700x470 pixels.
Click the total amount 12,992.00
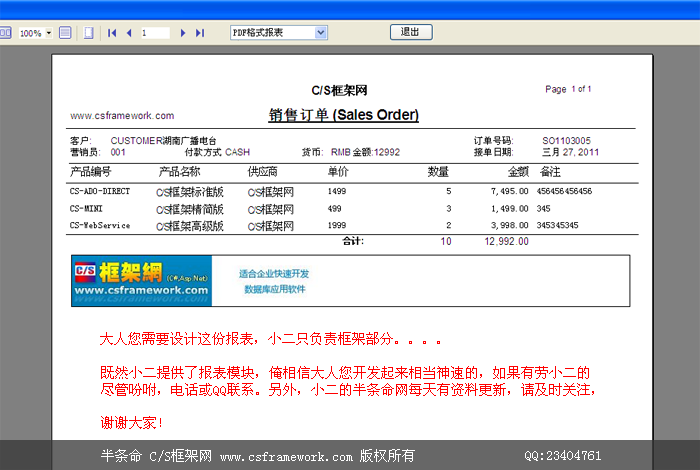click(x=506, y=242)
